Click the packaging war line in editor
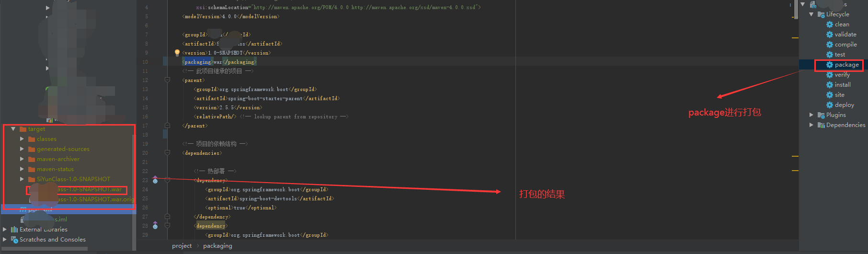 pyautogui.click(x=219, y=62)
